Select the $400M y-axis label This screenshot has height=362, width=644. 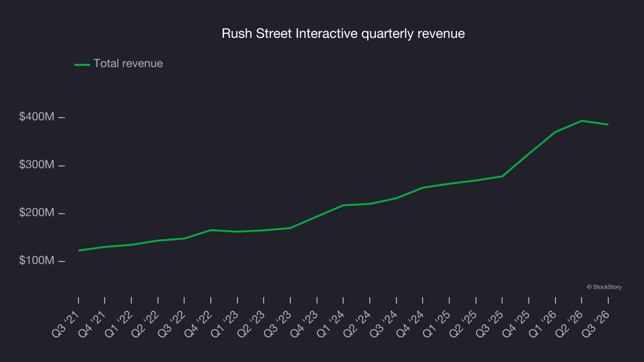pos(37,117)
